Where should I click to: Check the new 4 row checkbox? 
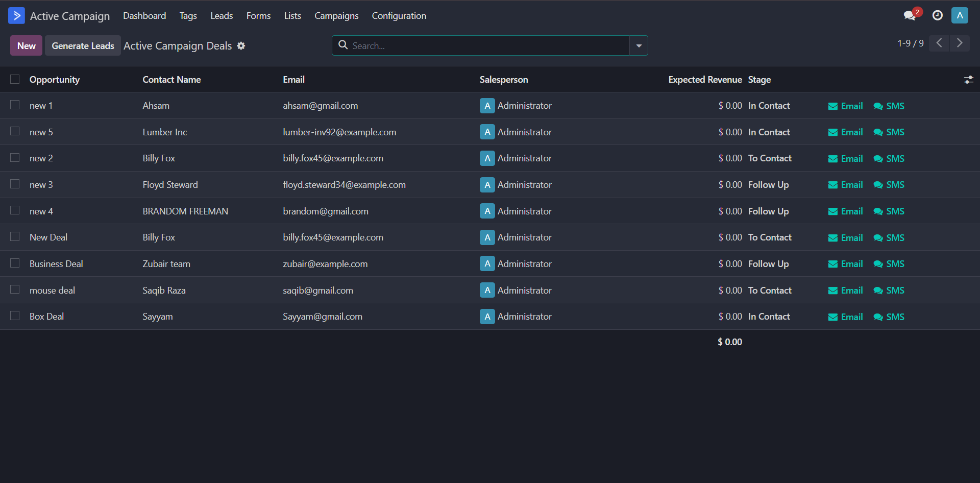point(15,210)
